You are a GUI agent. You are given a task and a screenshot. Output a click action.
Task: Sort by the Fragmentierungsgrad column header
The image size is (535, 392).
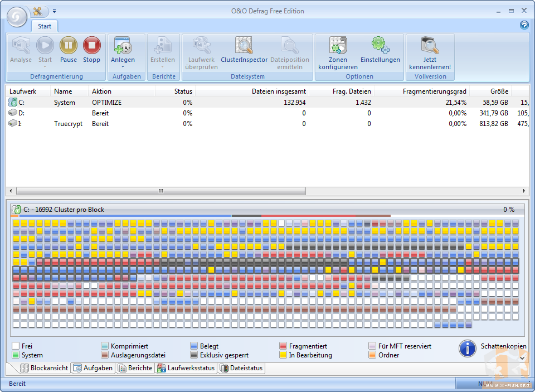pyautogui.click(x=422, y=91)
